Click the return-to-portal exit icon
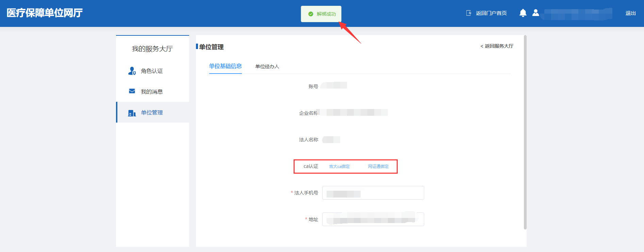 468,13
